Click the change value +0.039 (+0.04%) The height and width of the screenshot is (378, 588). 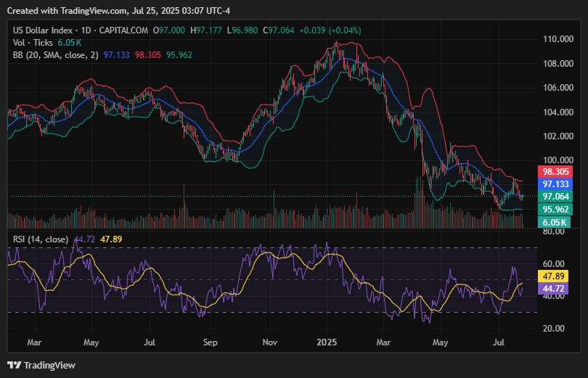click(330, 30)
